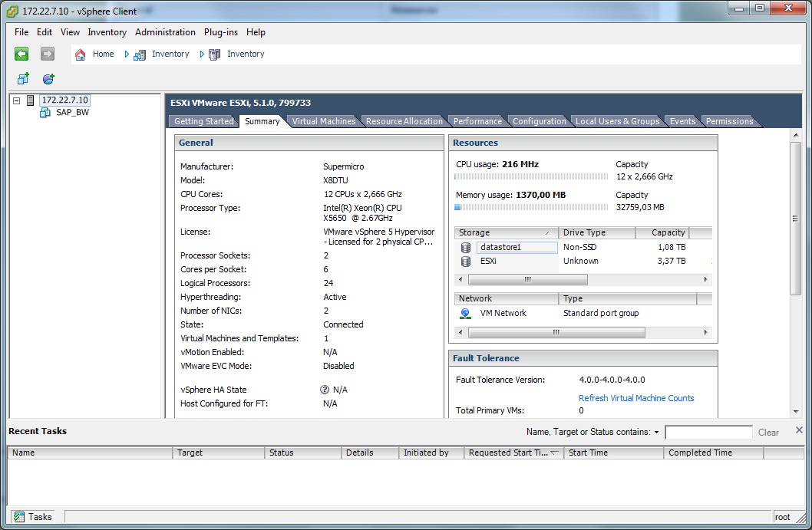812x530 pixels.
Task: Click the Tasks button in status bar
Action: (32, 516)
